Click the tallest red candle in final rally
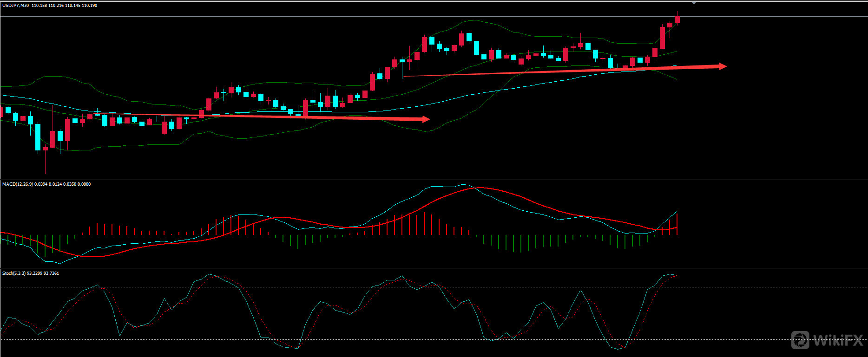Viewport: 868px width, 357px height. pyautogui.click(x=662, y=38)
